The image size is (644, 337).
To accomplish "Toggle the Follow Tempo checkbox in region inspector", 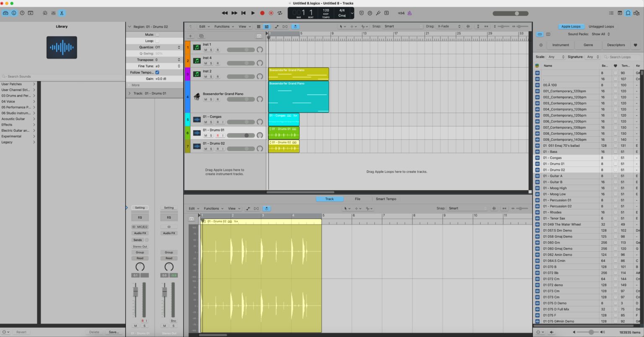I will 157,72.
